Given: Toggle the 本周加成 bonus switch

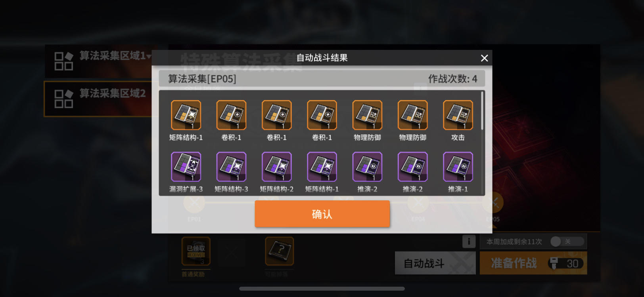Looking at the screenshot, I should point(567,242).
